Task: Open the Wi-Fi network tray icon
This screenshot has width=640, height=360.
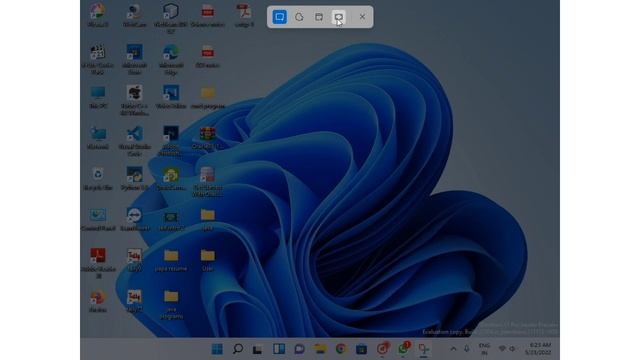Action: [502, 349]
